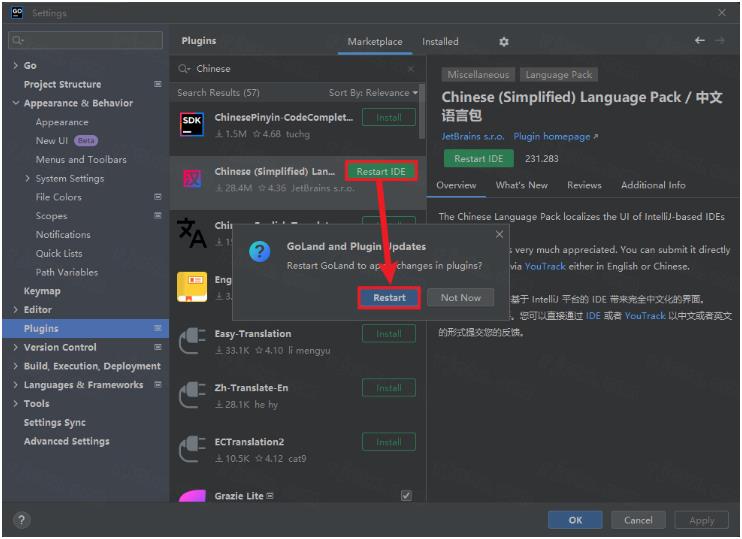Open the Reviews tab
The width and height of the screenshot is (742, 539).
click(584, 185)
